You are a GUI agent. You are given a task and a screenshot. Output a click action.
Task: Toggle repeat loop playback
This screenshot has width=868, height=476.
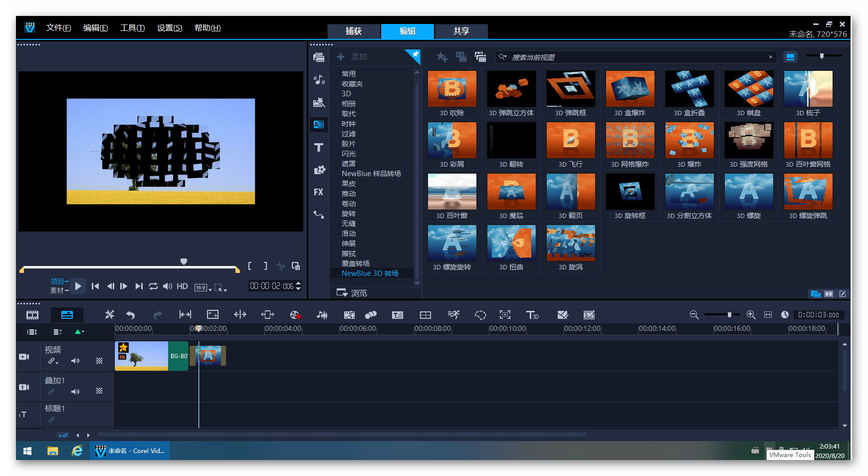153,286
